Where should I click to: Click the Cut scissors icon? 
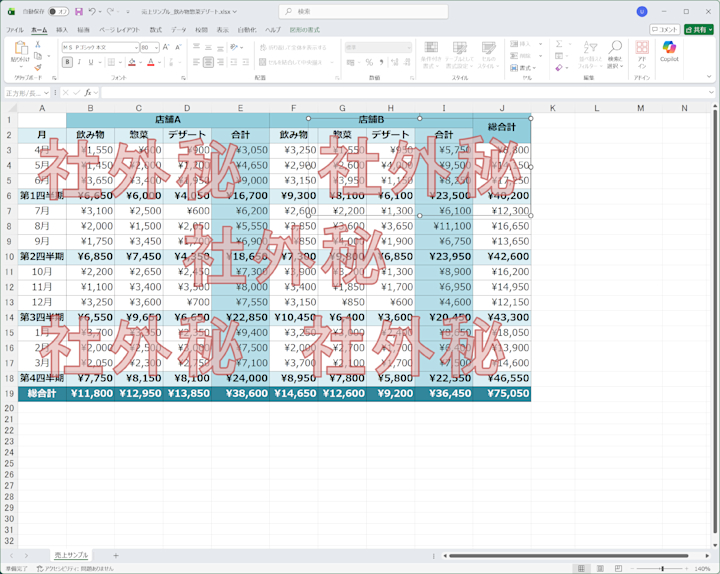pos(38,44)
